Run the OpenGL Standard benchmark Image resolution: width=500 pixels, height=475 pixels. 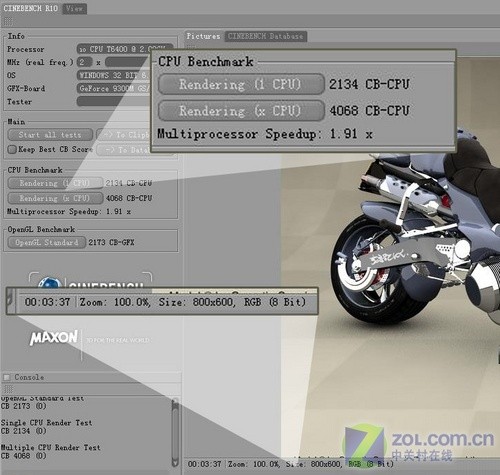[x=47, y=242]
